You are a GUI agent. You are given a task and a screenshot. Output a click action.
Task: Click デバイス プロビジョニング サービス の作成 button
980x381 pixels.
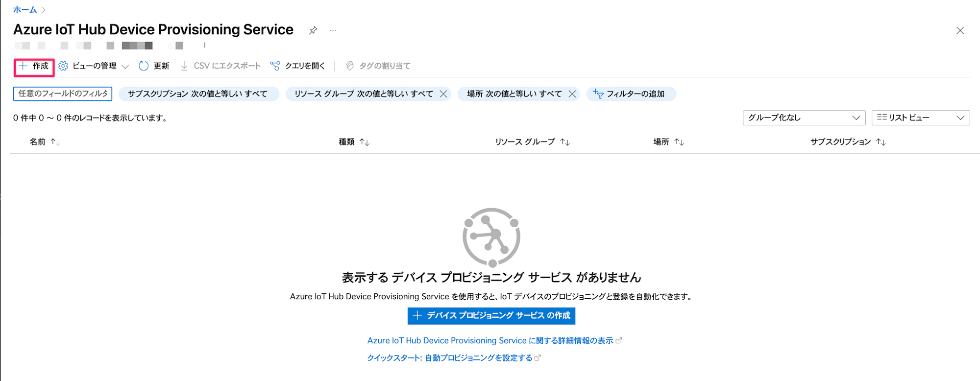pyautogui.click(x=491, y=316)
